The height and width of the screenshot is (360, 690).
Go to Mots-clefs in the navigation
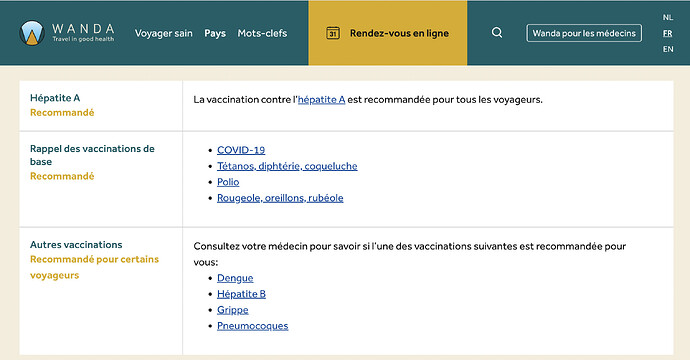click(262, 33)
